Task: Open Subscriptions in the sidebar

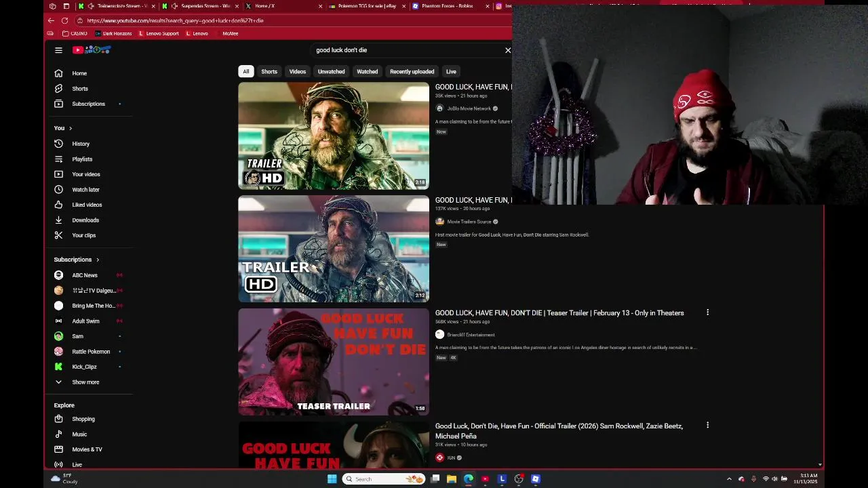Action: 88,104
